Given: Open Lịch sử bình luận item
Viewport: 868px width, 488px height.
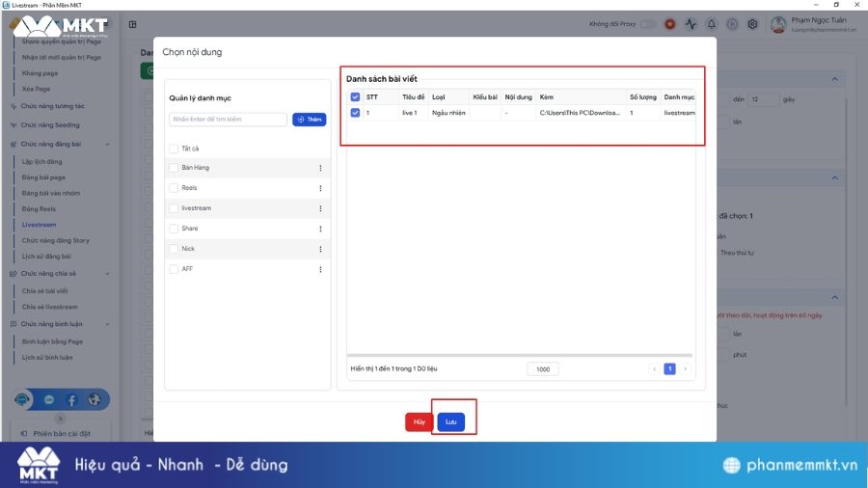Looking at the screenshot, I should [47, 358].
